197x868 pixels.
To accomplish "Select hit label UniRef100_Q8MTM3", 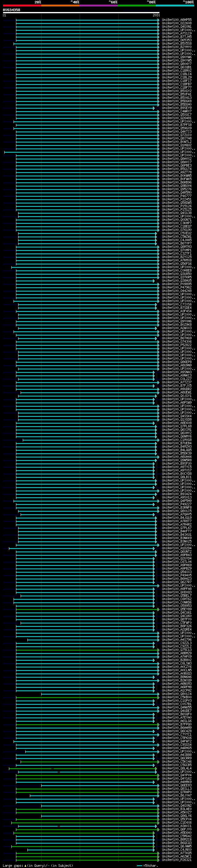I will click(x=177, y=247).
